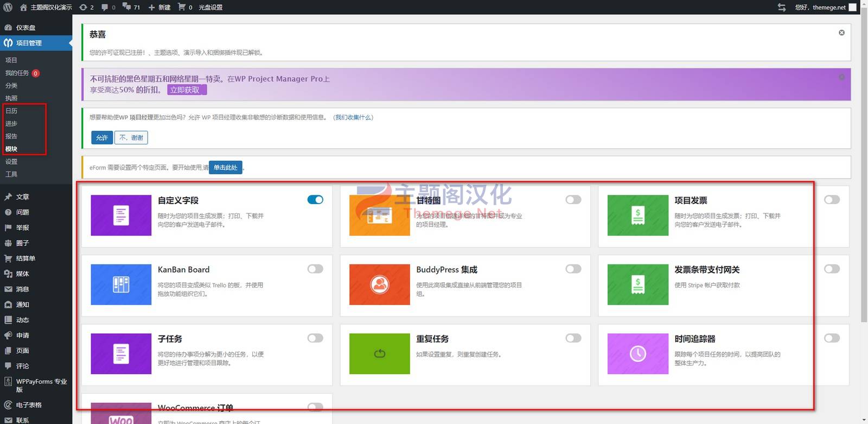Enable the KanBan Board module toggle

coord(315,269)
